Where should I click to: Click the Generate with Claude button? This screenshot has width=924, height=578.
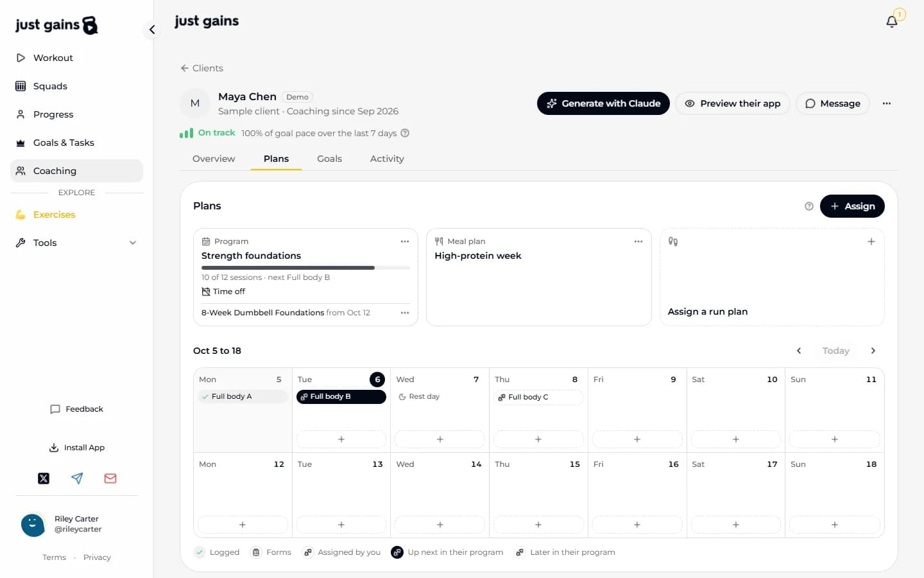603,103
